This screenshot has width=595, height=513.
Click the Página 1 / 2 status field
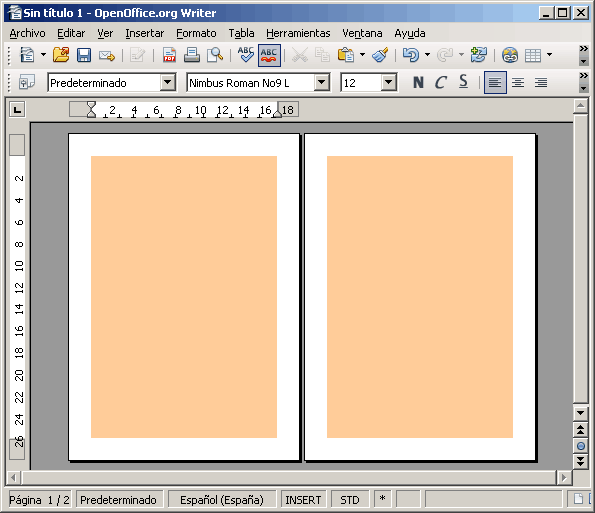[39, 500]
